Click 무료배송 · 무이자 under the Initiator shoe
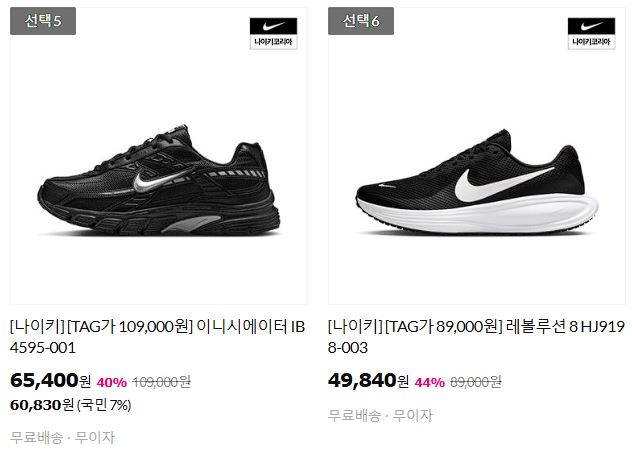Image resolution: width=632 pixels, height=453 pixels. coord(62,437)
